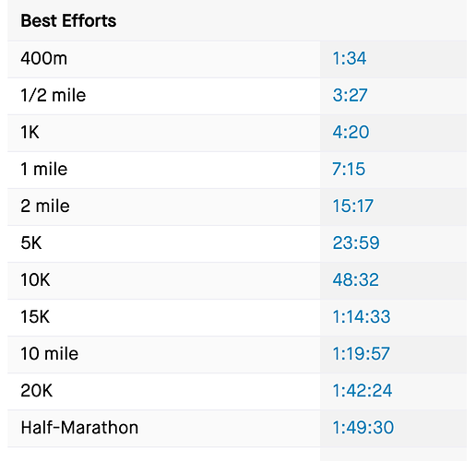Select the 1/2 mile row label
The image size is (476, 461).
54,95
